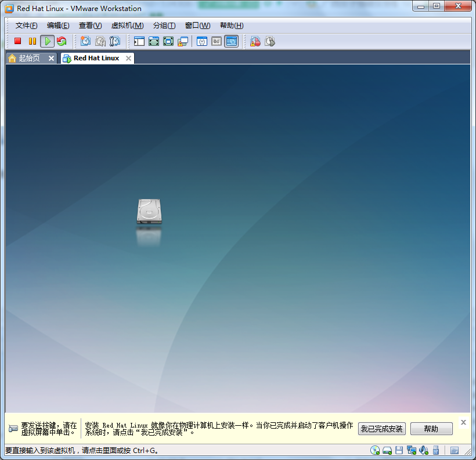The height and width of the screenshot is (460, 476).
Task: Click the green power on play icon
Action: tap(48, 41)
